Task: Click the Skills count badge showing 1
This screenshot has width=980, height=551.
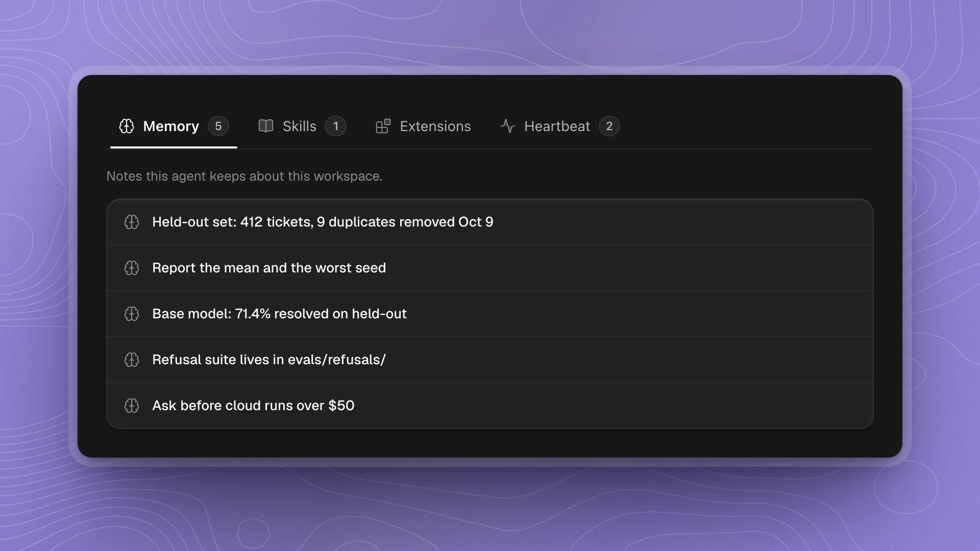Action: click(336, 126)
